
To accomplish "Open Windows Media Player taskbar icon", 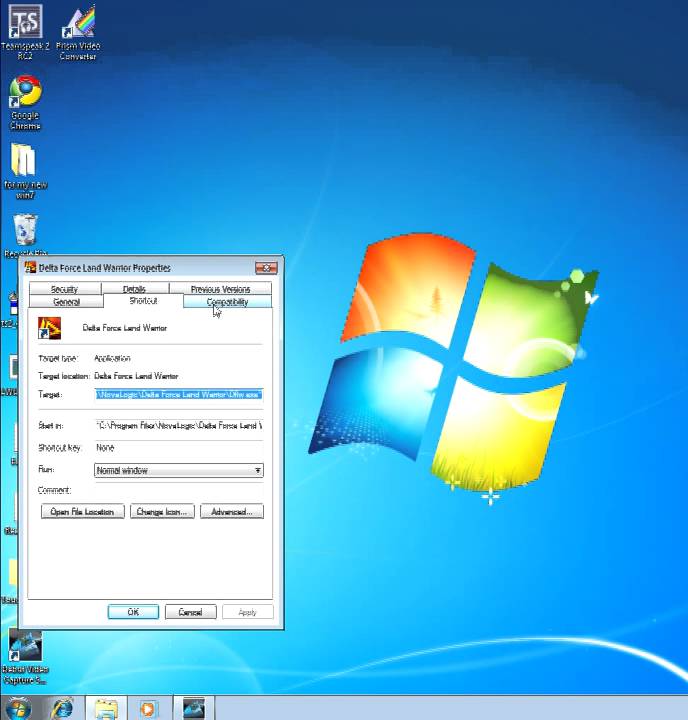I will tap(148, 708).
